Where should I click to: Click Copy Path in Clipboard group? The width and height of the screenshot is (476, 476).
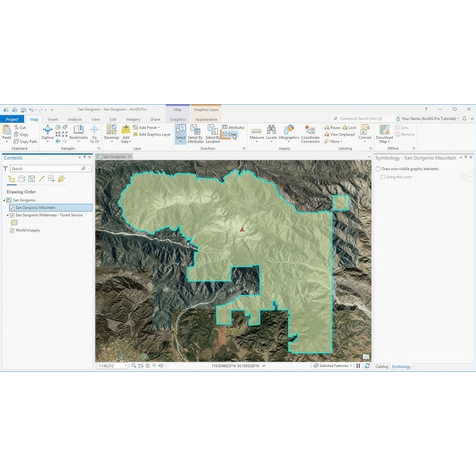pos(25,142)
